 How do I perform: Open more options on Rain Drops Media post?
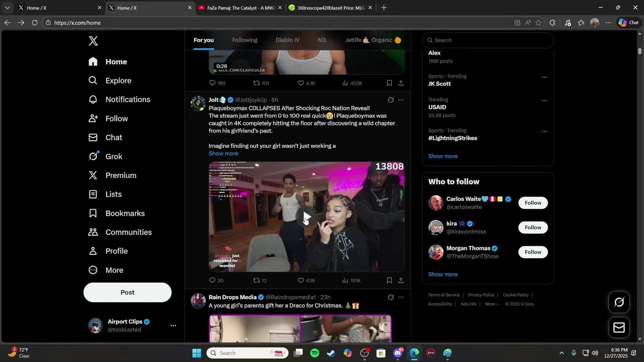tap(401, 297)
